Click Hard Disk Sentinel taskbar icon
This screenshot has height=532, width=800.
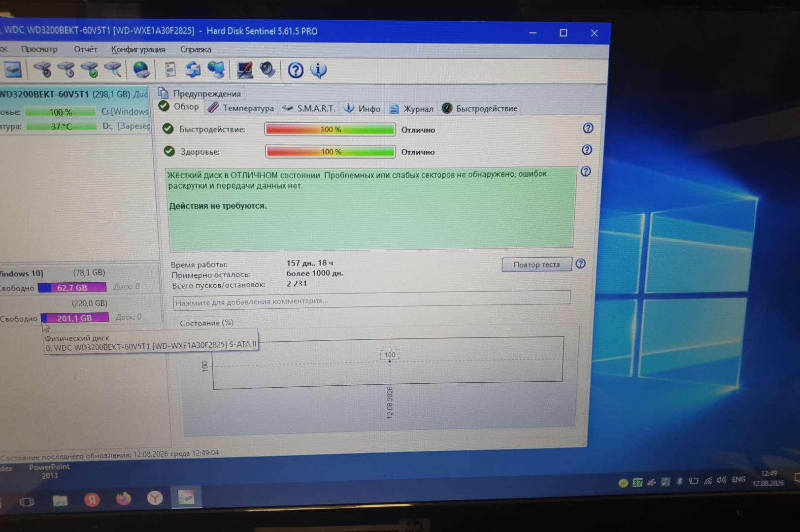(186, 497)
